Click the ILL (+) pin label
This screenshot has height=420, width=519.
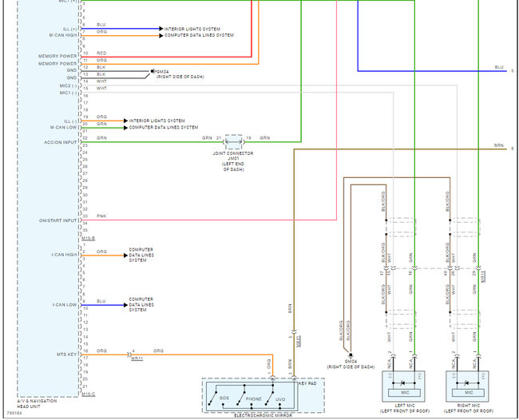(70, 29)
